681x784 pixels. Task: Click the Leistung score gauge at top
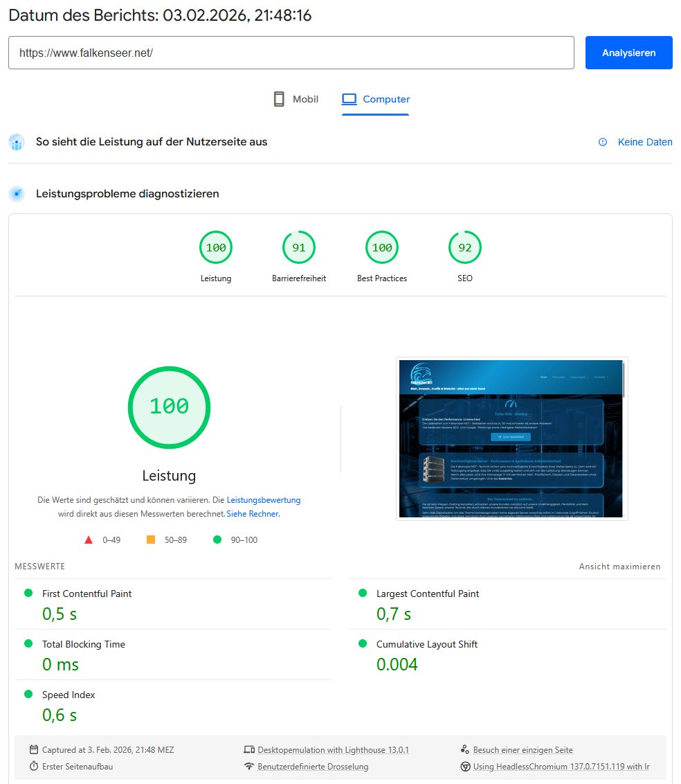click(216, 248)
